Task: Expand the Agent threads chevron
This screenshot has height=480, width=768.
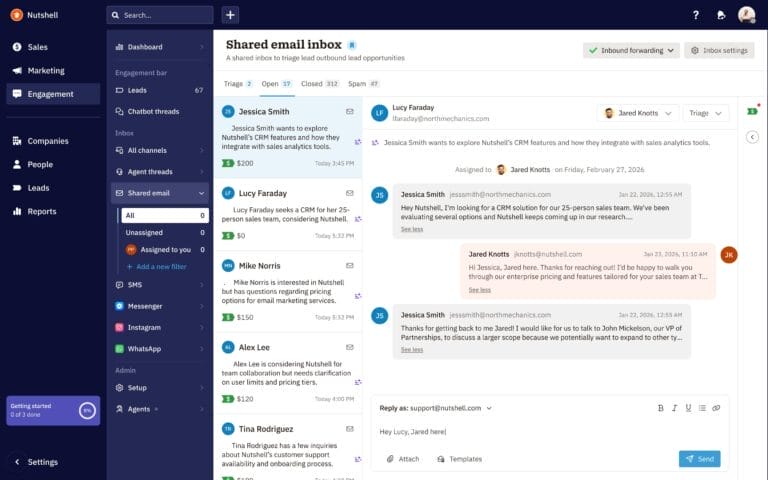Action: [201, 172]
